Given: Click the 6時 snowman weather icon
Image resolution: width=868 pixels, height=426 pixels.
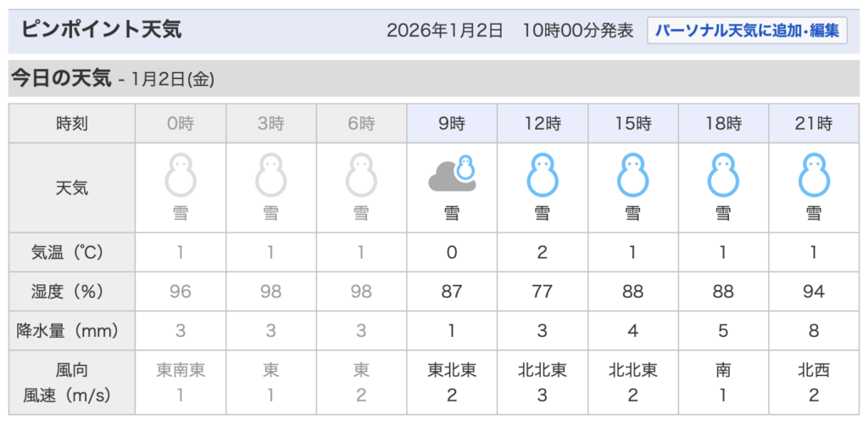Looking at the screenshot, I should [x=361, y=175].
